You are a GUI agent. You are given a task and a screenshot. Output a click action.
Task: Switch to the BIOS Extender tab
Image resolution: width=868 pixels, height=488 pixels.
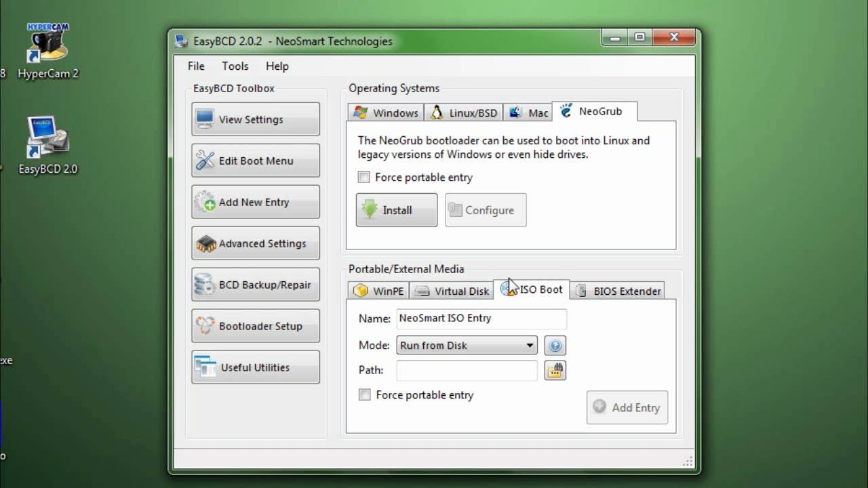617,291
